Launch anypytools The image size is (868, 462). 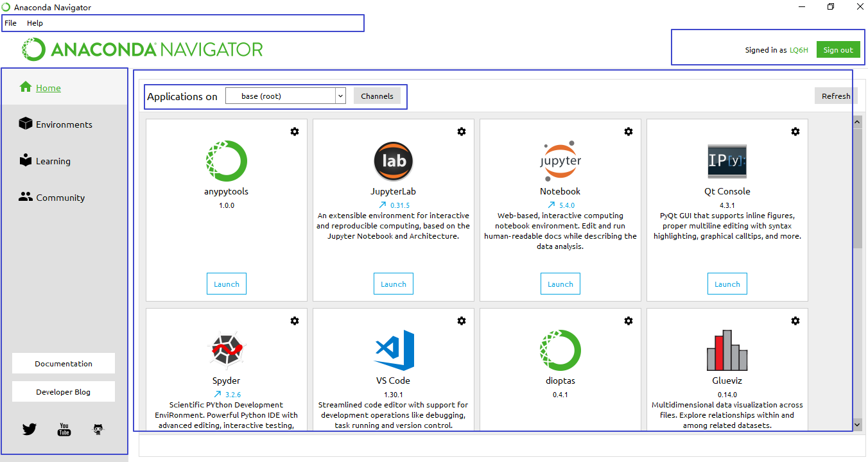[227, 284]
